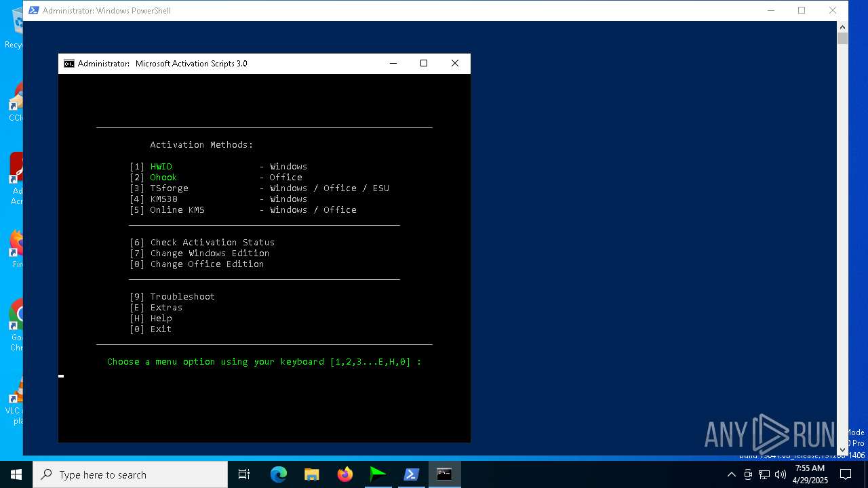Screen dimensions: 868x488
Task: Show hidden system tray icons
Action: tap(731, 474)
